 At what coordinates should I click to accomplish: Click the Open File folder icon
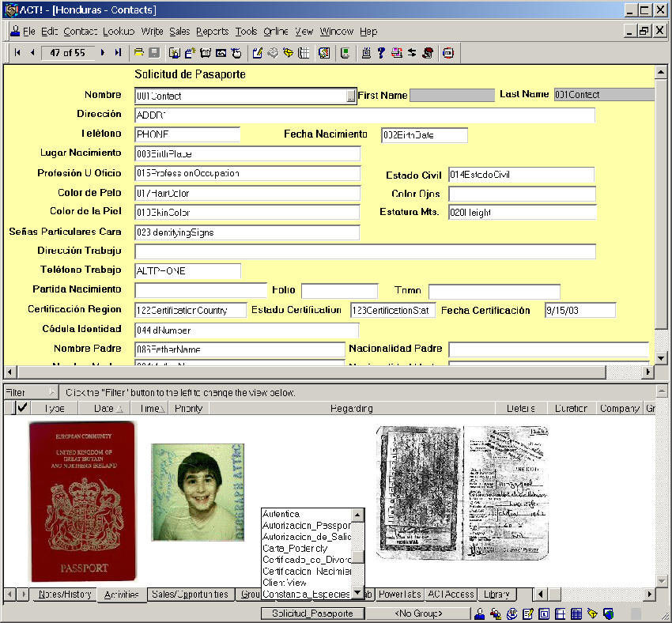(139, 53)
